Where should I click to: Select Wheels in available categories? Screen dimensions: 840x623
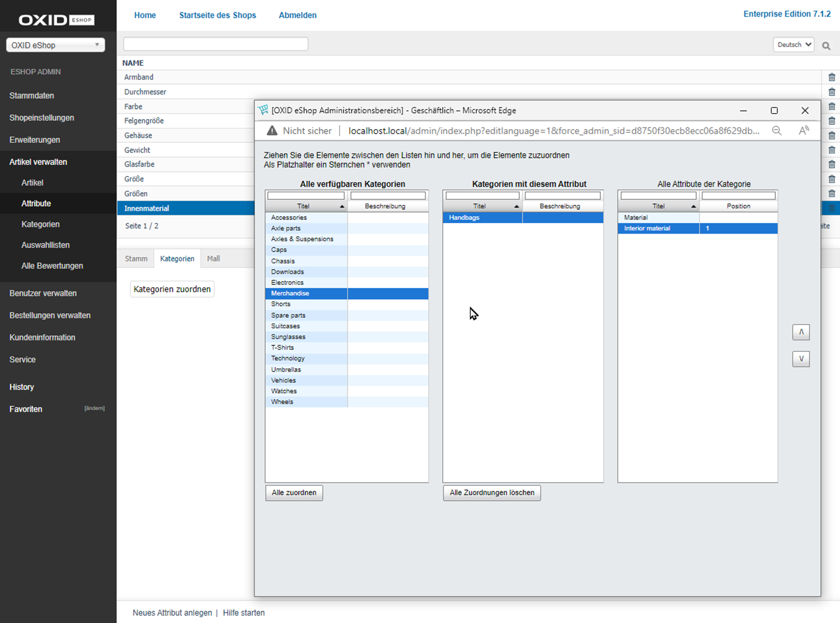347,402
